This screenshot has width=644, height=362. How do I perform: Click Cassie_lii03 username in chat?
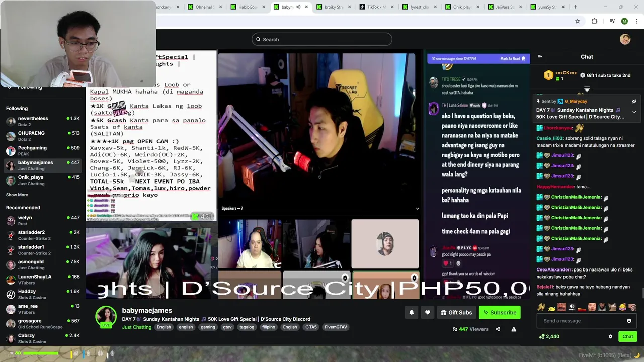[x=549, y=138]
